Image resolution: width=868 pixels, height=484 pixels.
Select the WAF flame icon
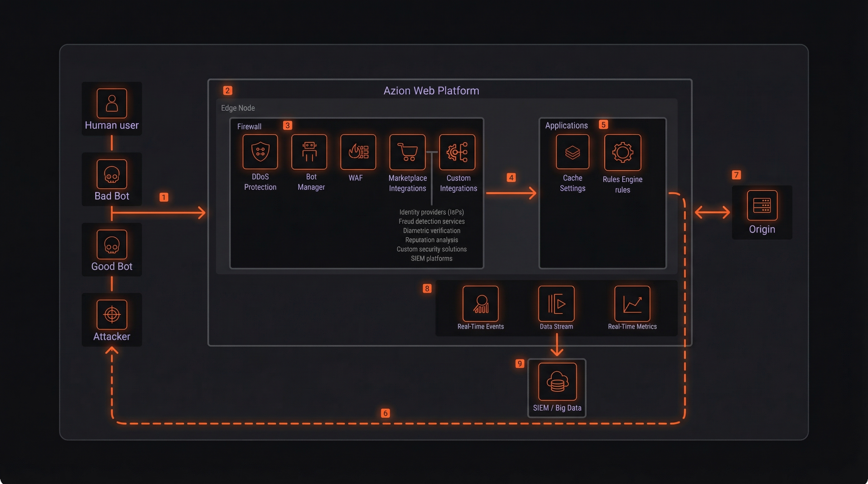coord(358,152)
